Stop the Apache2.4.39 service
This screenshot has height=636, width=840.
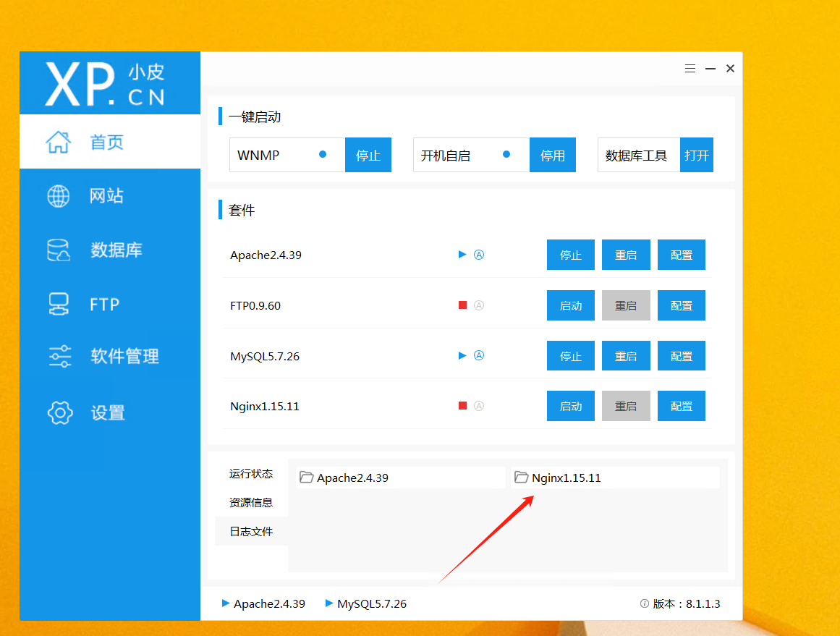click(x=571, y=255)
